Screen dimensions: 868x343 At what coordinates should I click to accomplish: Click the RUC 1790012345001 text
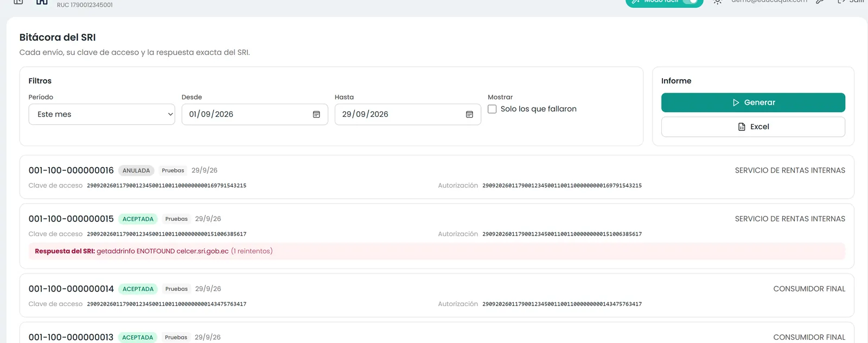[85, 5]
